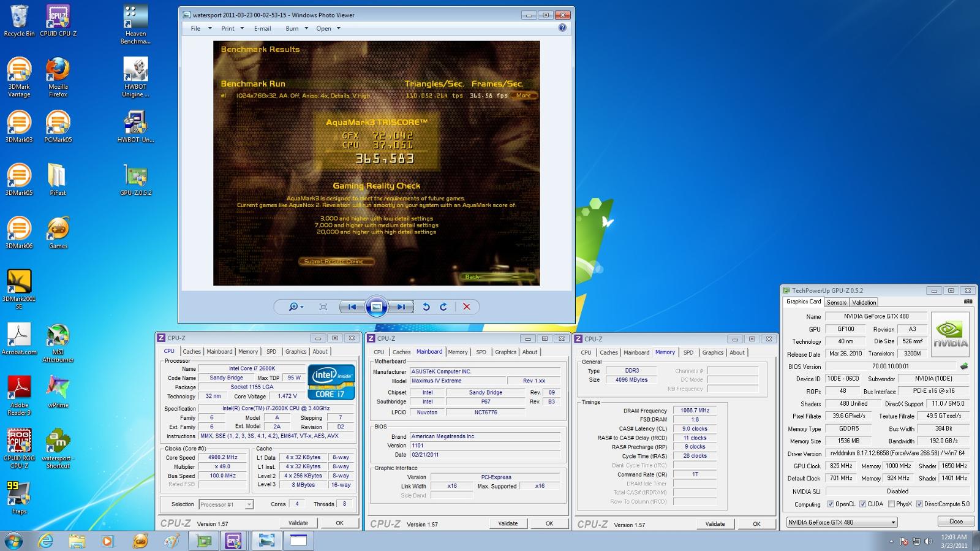Viewport: 980px width, 551px height.
Task: Go to previous photo in Photo Viewer
Action: tap(352, 307)
